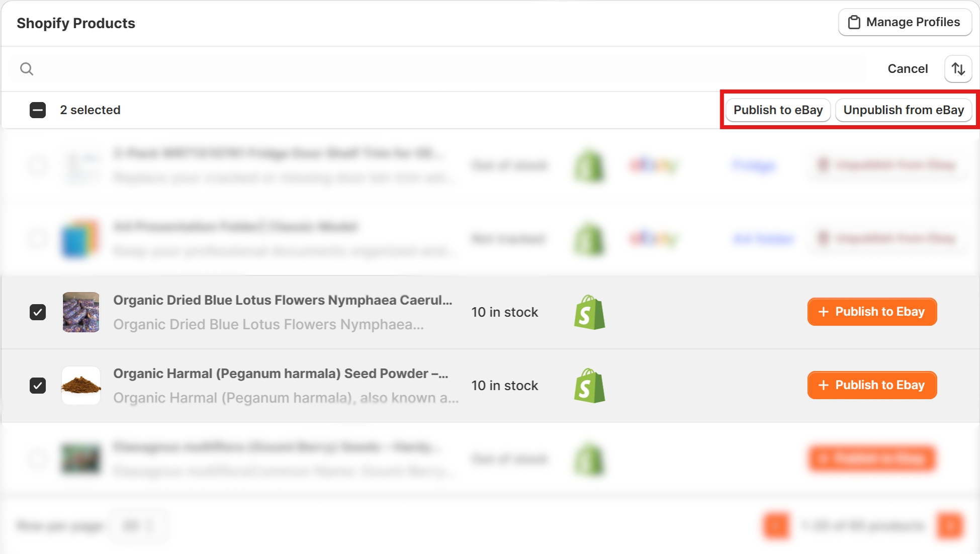
Task: Uncheck the Organic Dried Blue Lotus Flowers checkbox
Action: 38,312
